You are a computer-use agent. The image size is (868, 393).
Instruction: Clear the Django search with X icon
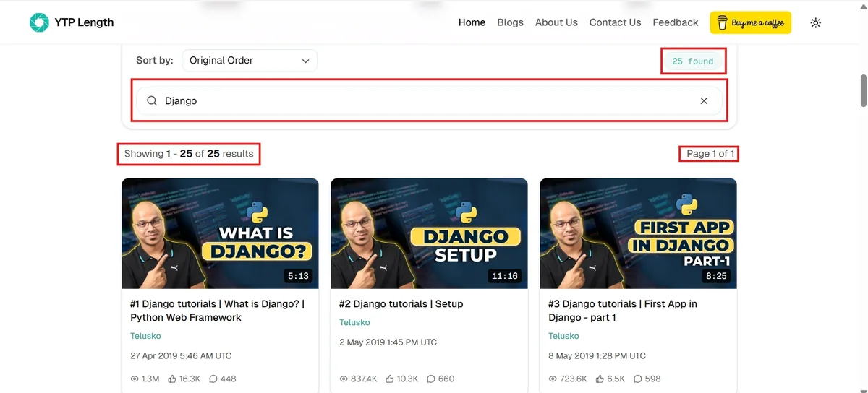(704, 101)
